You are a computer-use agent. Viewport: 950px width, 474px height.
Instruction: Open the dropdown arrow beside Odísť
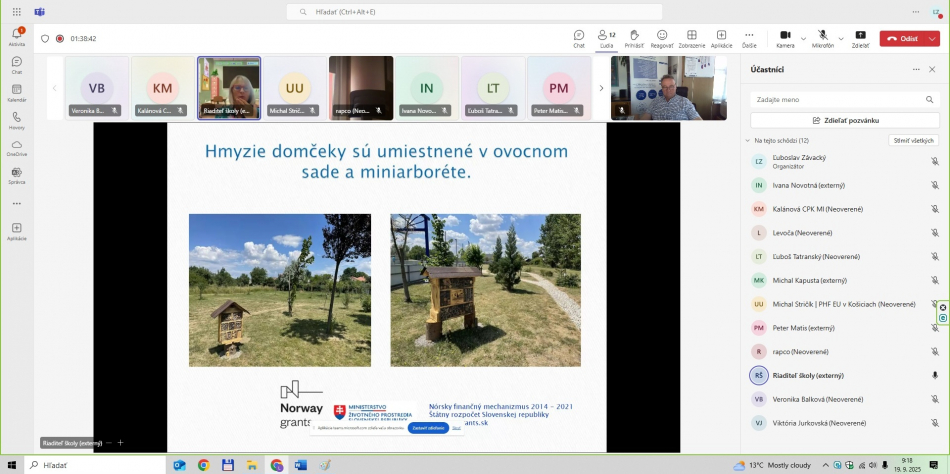(x=933, y=38)
